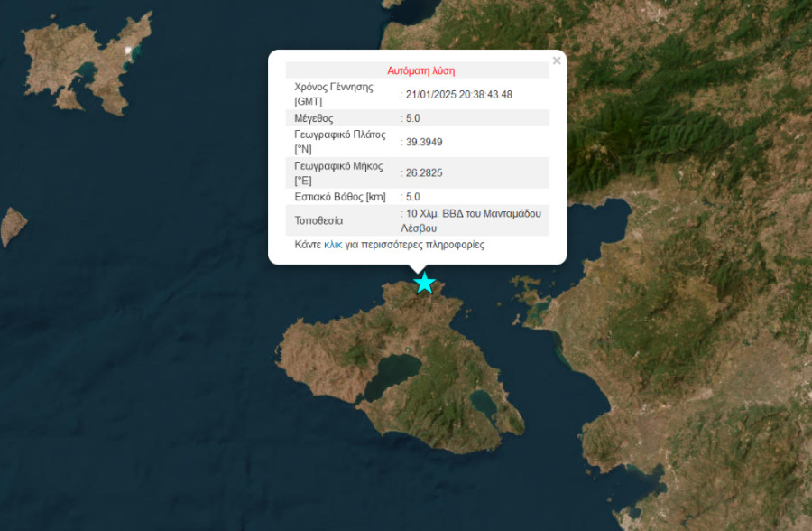
Task: Click the Αυτόματη λύση popup title
Action: pos(420,70)
